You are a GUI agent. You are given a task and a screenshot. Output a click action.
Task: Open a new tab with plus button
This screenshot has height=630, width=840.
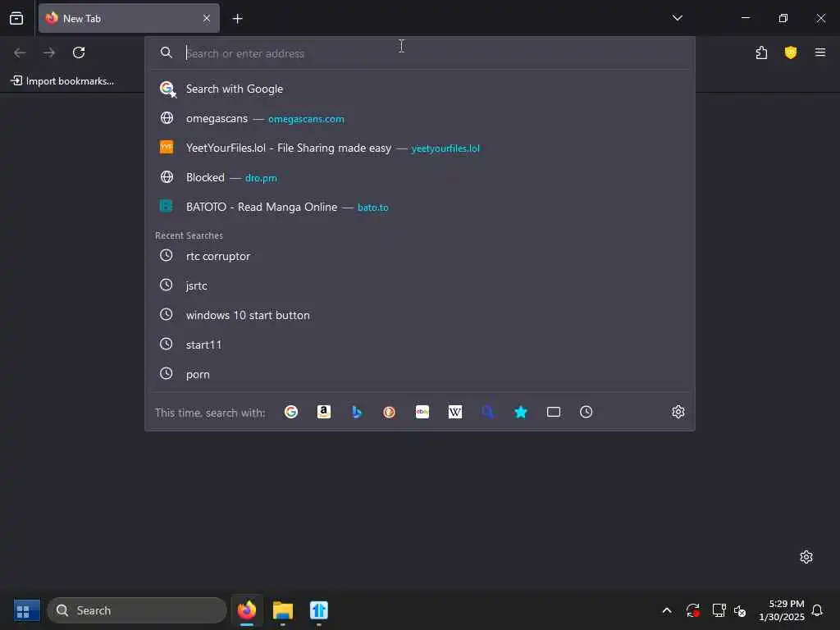[x=237, y=19]
